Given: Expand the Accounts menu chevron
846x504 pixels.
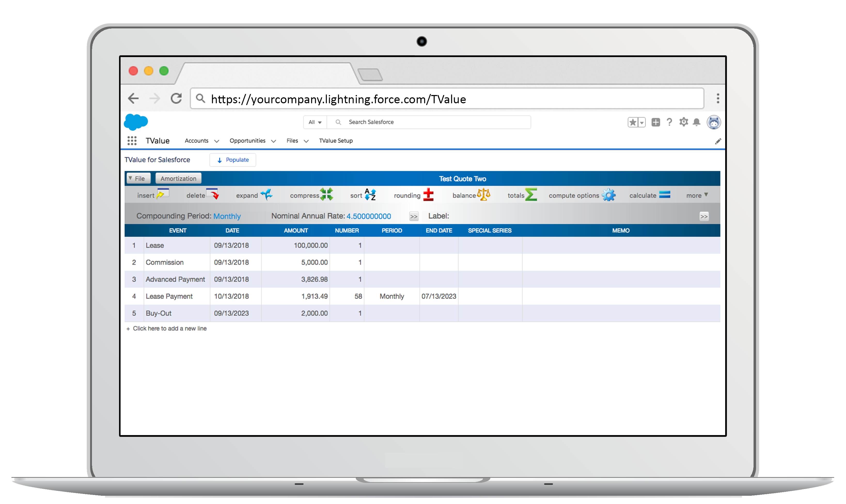Looking at the screenshot, I should pyautogui.click(x=216, y=141).
